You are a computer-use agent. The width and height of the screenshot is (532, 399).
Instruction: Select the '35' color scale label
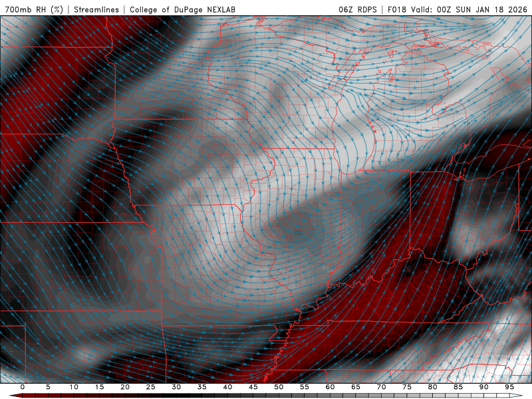coord(202,387)
